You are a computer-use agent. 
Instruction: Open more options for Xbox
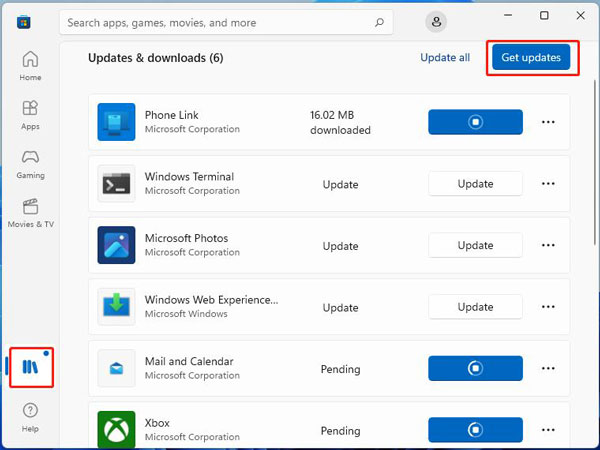pos(548,430)
